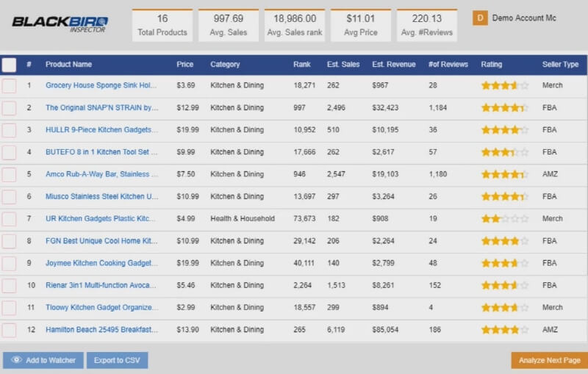588x374 pixels.
Task: Sort by Rank column header
Action: [x=302, y=64]
